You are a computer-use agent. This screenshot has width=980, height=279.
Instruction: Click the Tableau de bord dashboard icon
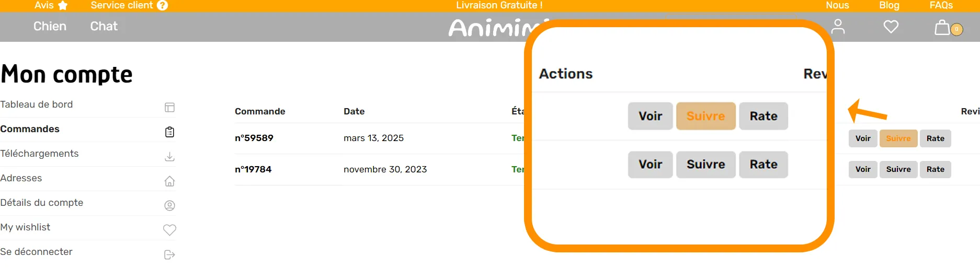(169, 108)
